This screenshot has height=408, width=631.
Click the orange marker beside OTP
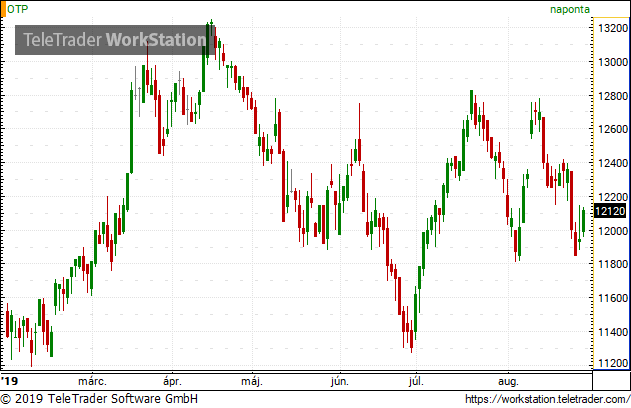(3, 9)
